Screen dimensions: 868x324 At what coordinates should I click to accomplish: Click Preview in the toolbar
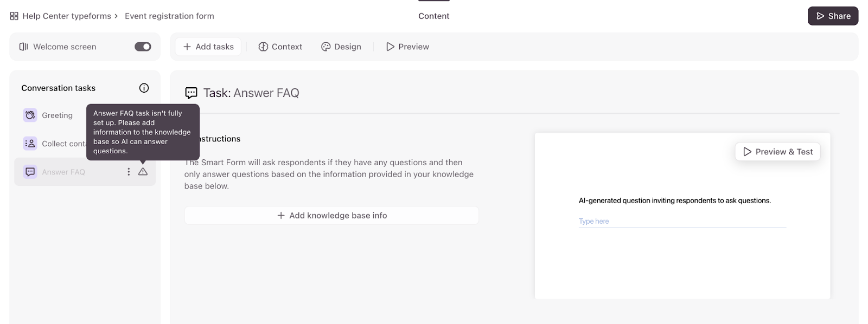[407, 47]
